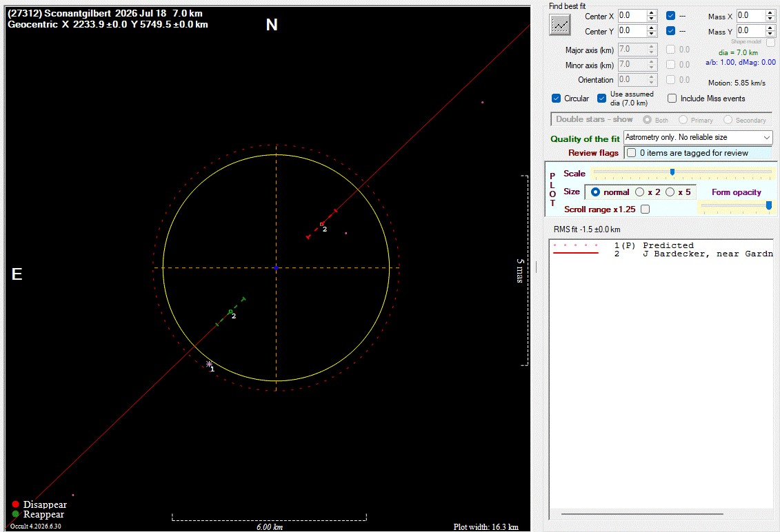Choose the x 5 plot size
Screen dimensions: 780x532
tap(670, 192)
